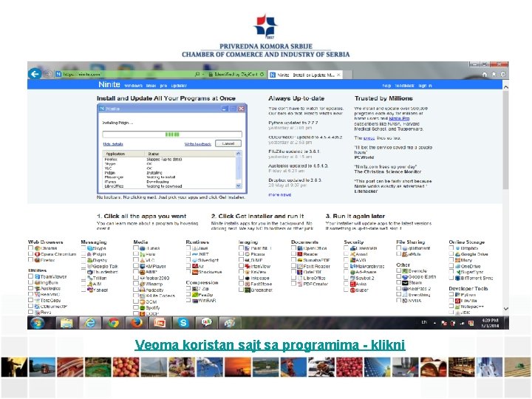Open the Ninite windows menu item
Viewport: 532px width, 399px height.
(133, 86)
